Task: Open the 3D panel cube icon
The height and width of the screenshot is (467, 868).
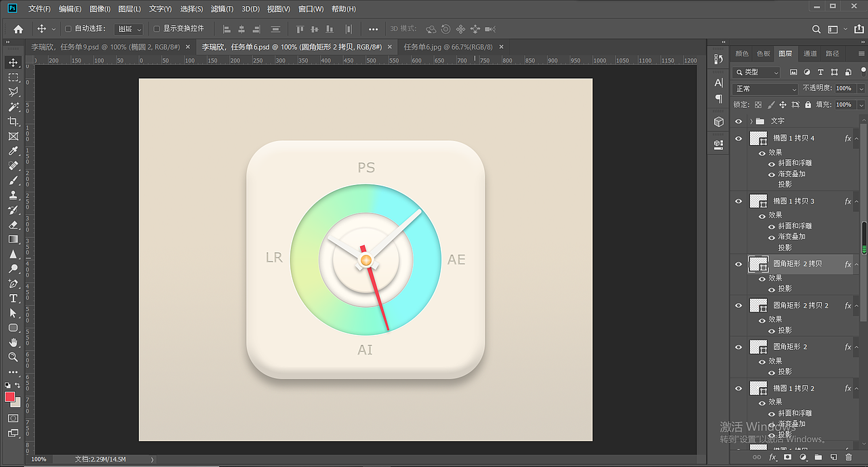Action: [x=719, y=121]
